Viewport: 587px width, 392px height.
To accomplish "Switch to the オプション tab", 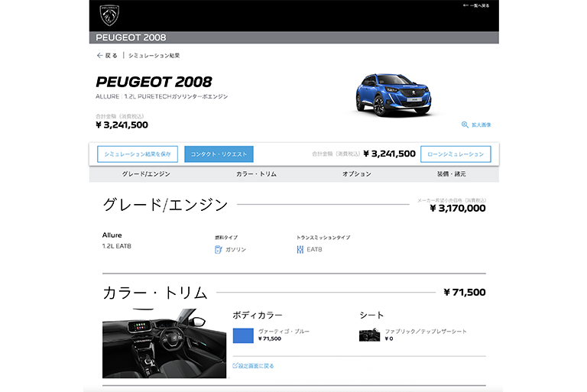I will click(357, 173).
